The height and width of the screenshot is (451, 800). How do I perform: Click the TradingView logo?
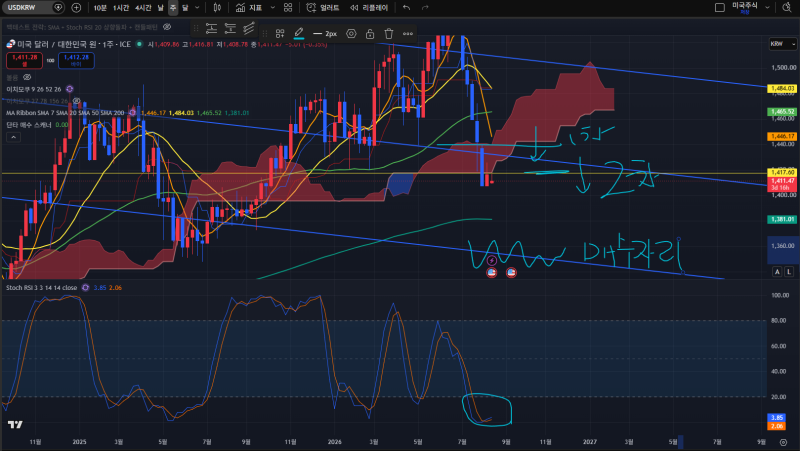(x=15, y=424)
